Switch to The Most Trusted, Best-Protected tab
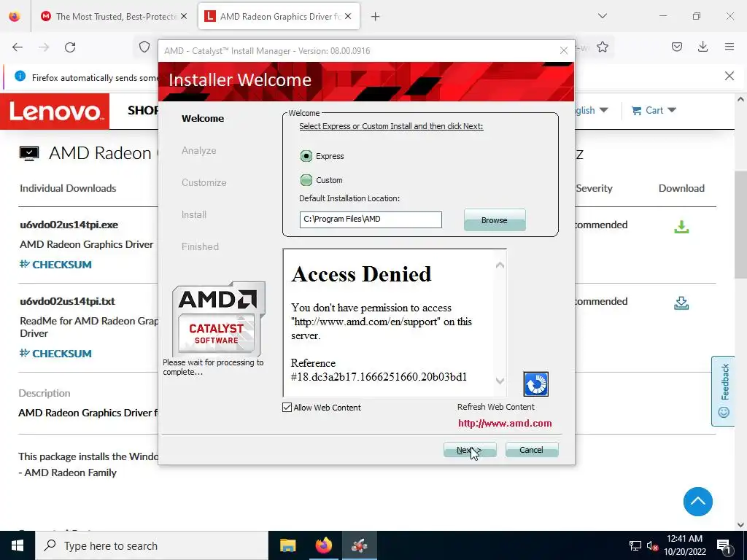This screenshot has width=747, height=560. pos(114,17)
